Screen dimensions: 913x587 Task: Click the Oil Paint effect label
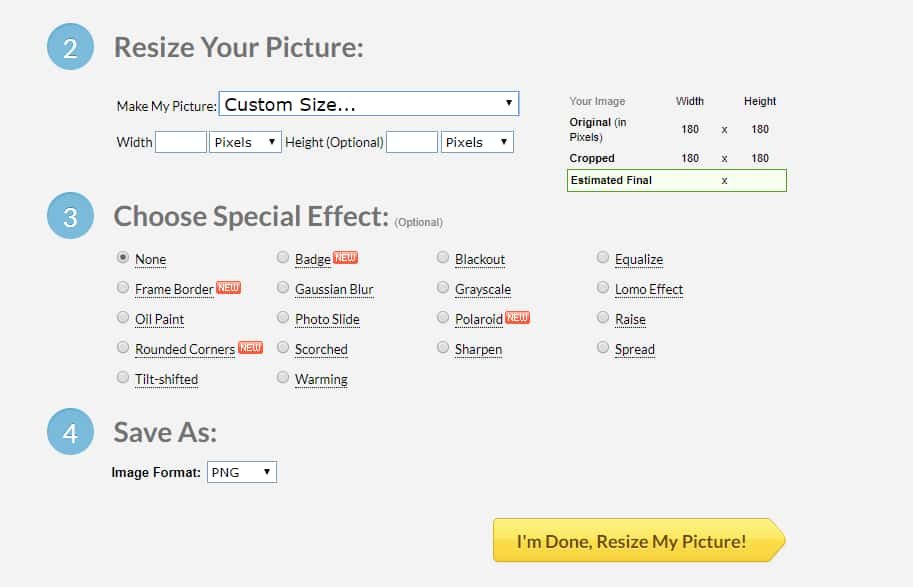(160, 319)
